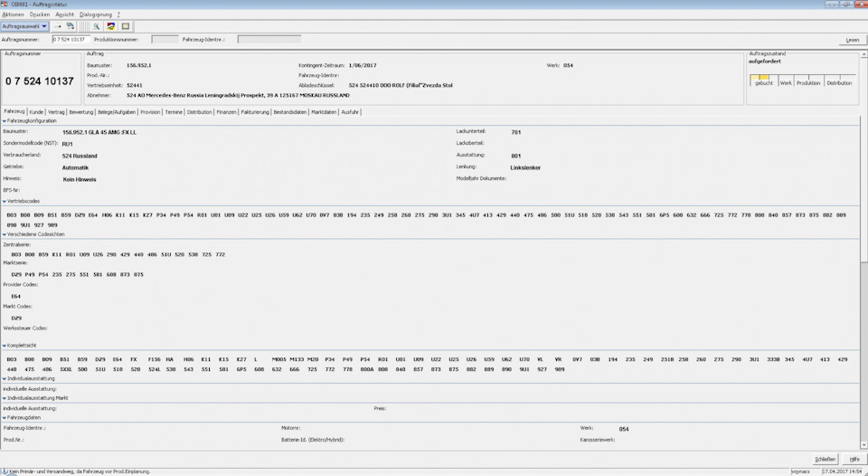The image size is (868, 476).
Task: Click the red, blue and yellow toolbar icon
Action: point(110,26)
